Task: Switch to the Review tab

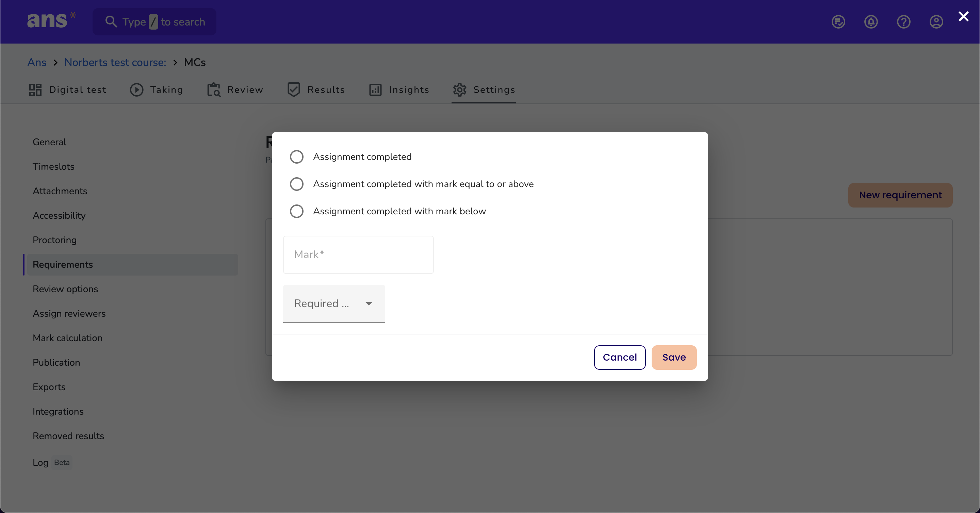Action: click(235, 90)
